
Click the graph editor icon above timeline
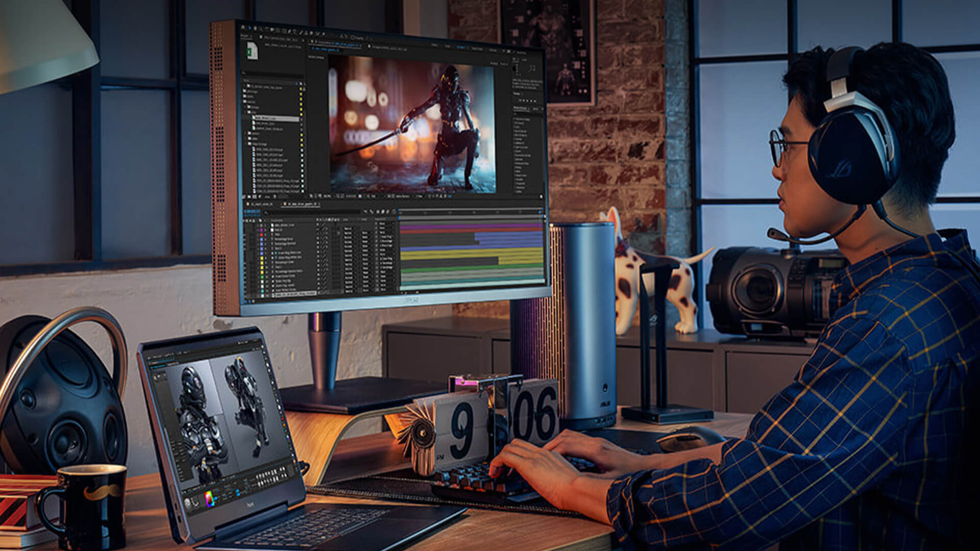click(394, 212)
